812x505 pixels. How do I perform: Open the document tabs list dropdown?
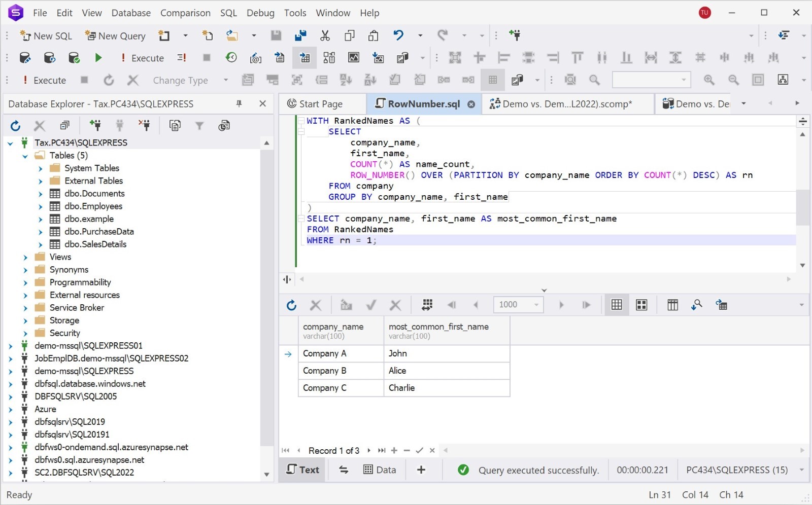point(743,103)
